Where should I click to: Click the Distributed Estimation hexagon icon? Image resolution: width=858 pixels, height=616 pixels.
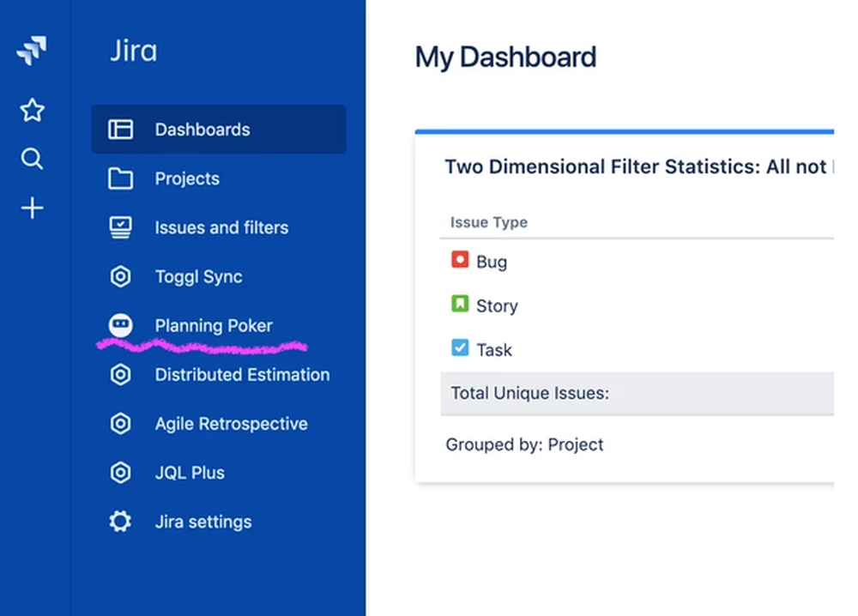click(120, 375)
